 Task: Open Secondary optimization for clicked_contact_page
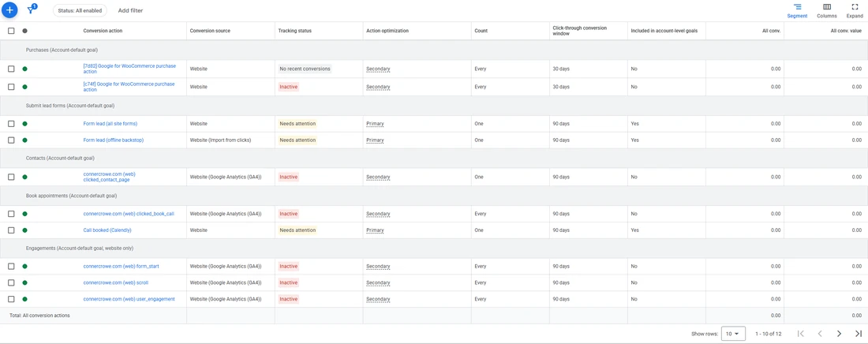point(378,178)
